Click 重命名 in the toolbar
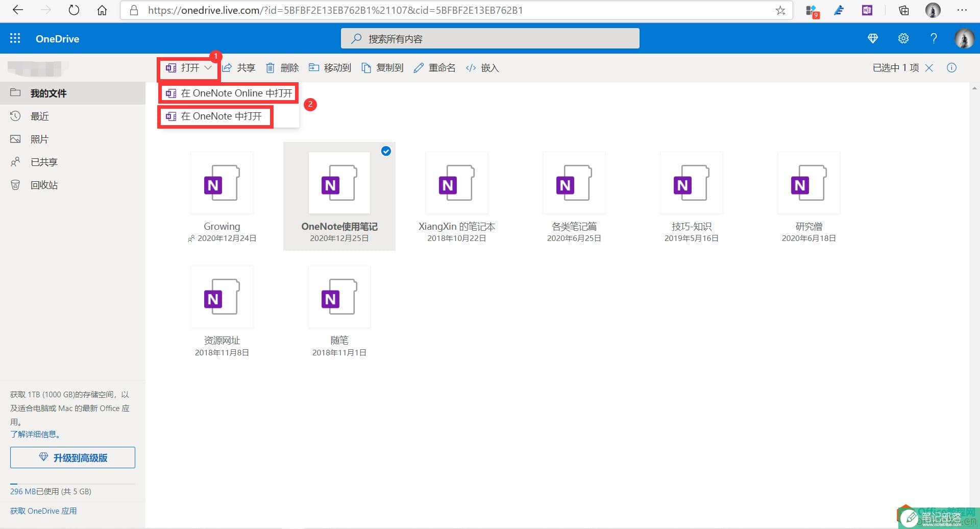This screenshot has width=980, height=529. pyautogui.click(x=434, y=68)
